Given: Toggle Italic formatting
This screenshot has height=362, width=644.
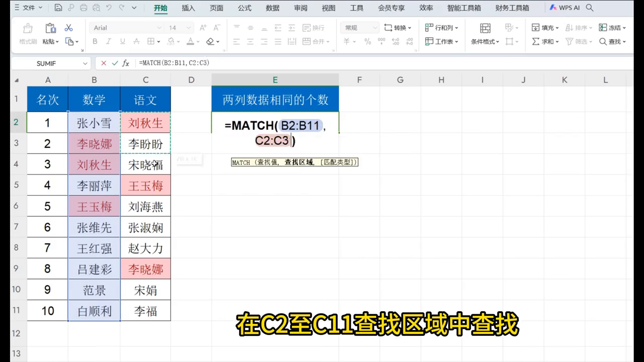Looking at the screenshot, I should pos(109,42).
